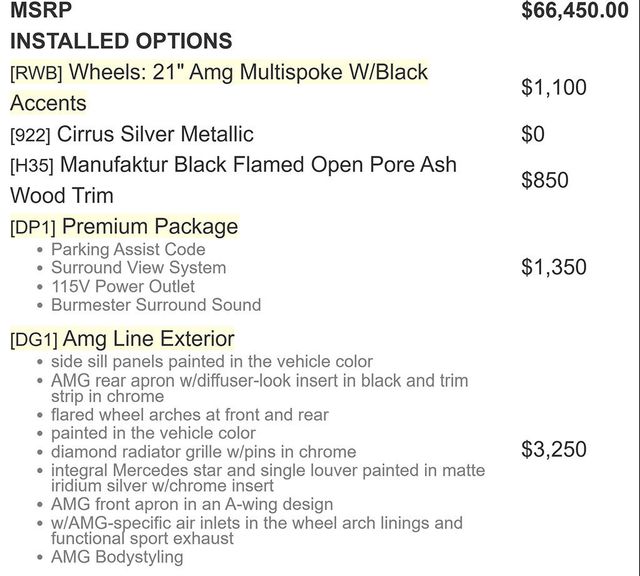Click the $850 wood trim price
This screenshot has height=576, width=640.
point(544,180)
